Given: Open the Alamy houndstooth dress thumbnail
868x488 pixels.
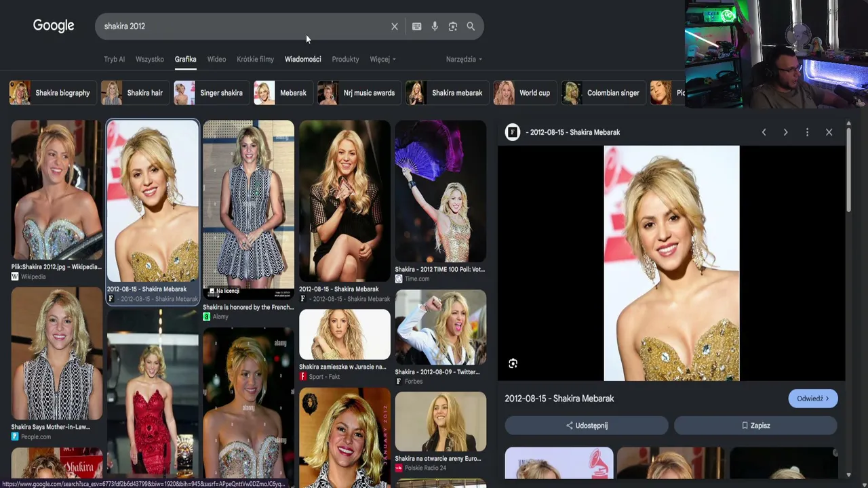Looking at the screenshot, I should (248, 210).
